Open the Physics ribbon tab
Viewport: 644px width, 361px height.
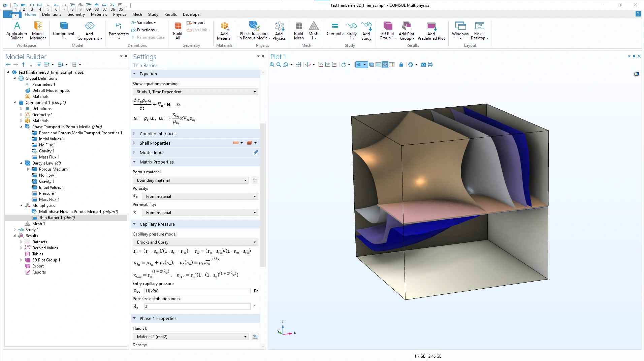point(120,14)
